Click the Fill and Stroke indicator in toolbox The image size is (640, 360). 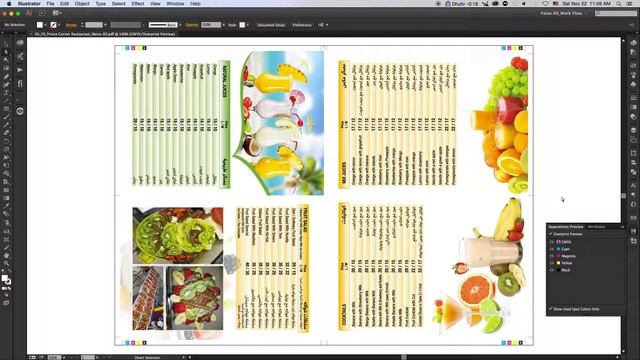click(6, 280)
